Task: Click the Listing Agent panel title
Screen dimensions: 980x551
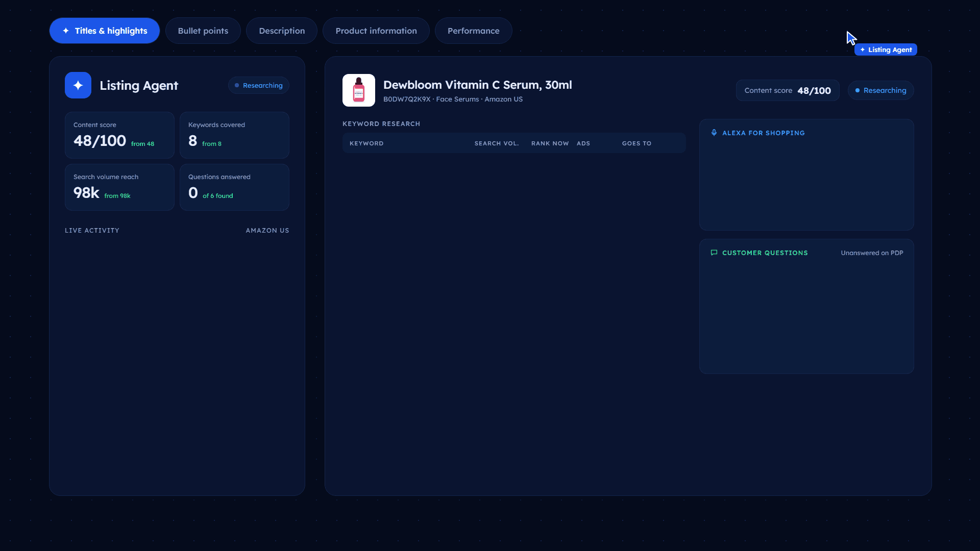Action: pos(139,85)
